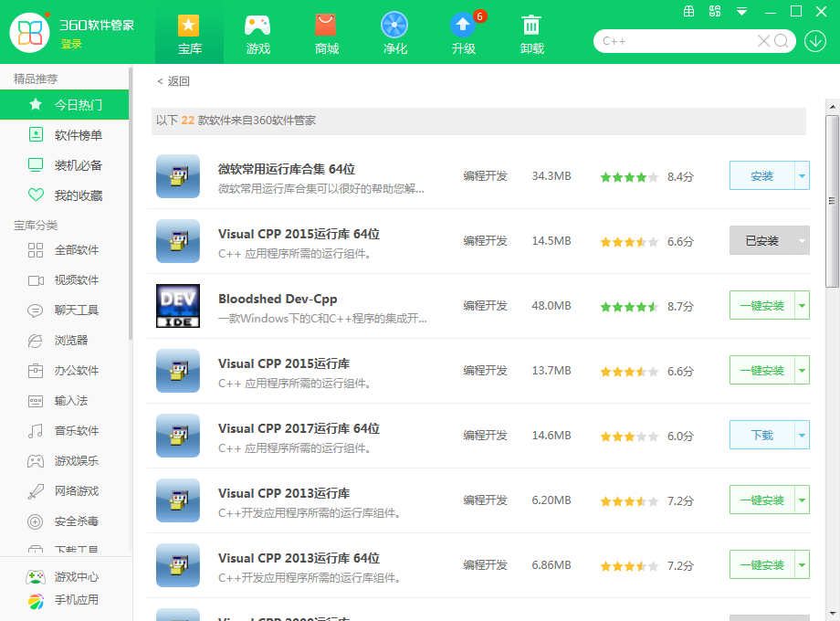Viewport: 840px width, 621px height.
Task: Expand dropdown beside 下载 button
Action: (802, 435)
